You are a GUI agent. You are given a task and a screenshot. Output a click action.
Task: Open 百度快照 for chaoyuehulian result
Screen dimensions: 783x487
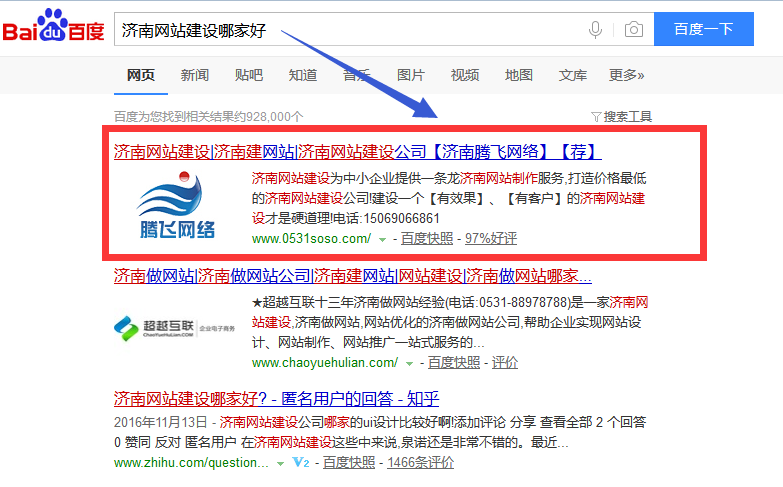(453, 363)
